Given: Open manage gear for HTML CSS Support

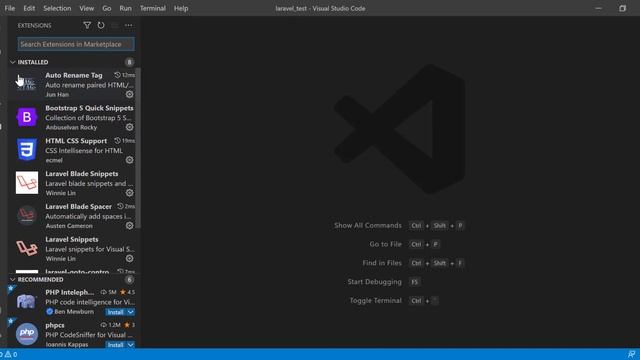Looking at the screenshot, I should pos(129,160).
